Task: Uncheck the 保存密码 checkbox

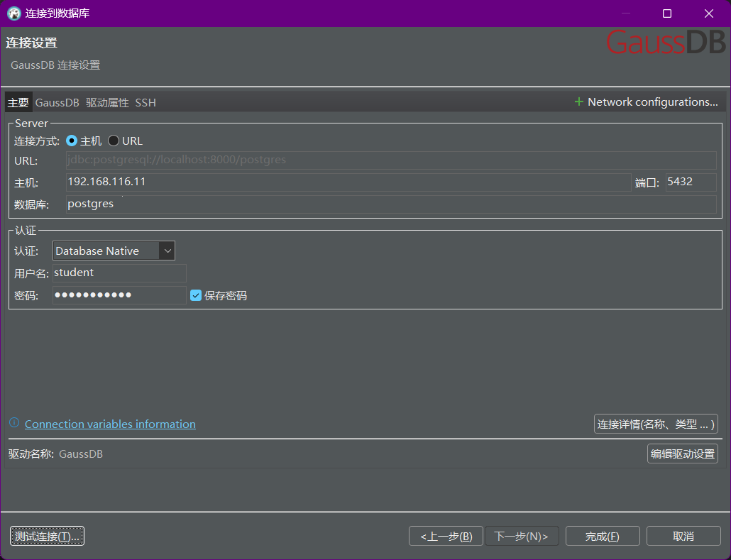Action: [196, 295]
